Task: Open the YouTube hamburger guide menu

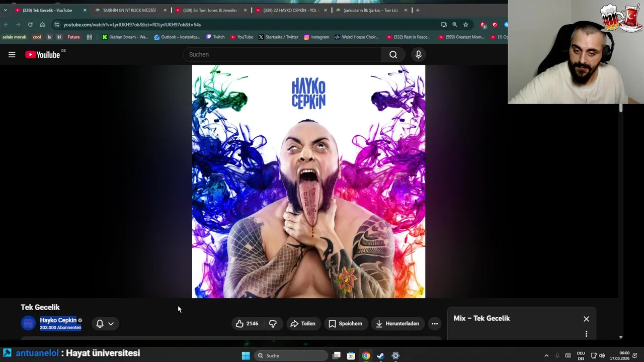Action: coord(12,55)
